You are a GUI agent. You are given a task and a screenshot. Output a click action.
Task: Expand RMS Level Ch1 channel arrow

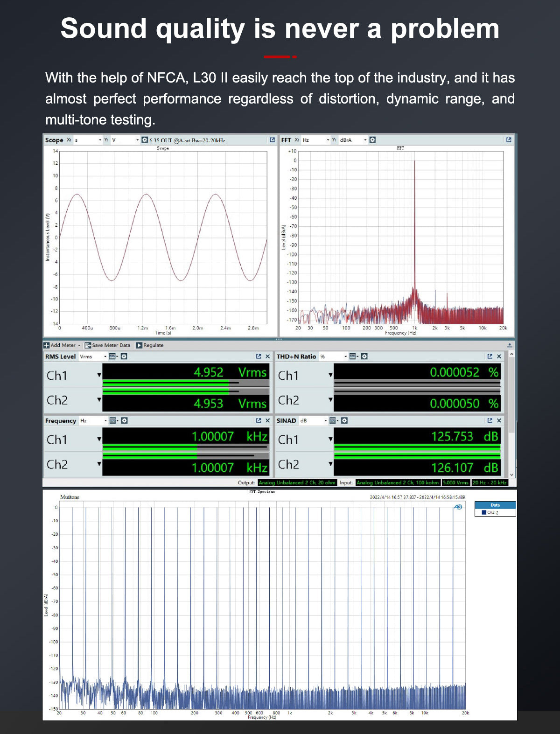99,375
